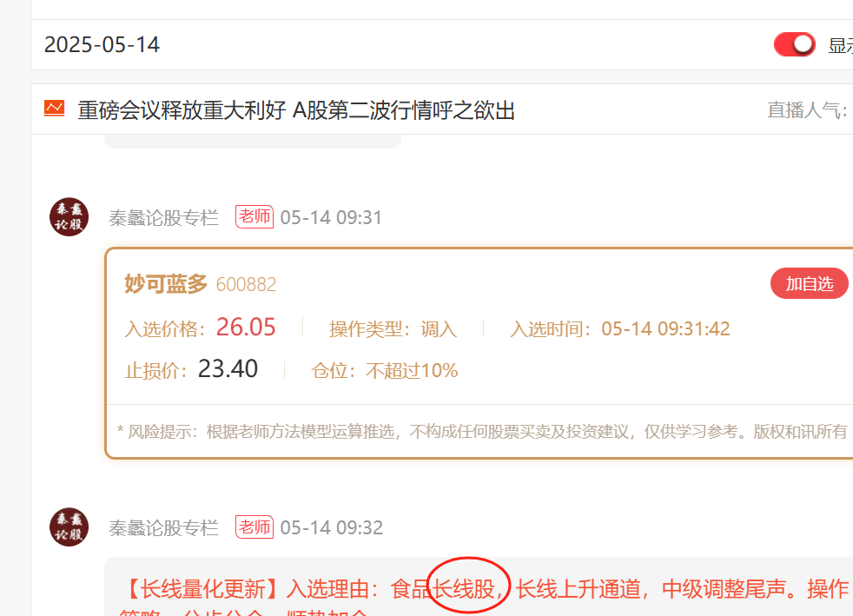Image resolution: width=853 pixels, height=616 pixels.
Task: Open stock name 妙可蓝多
Action: [x=166, y=284]
